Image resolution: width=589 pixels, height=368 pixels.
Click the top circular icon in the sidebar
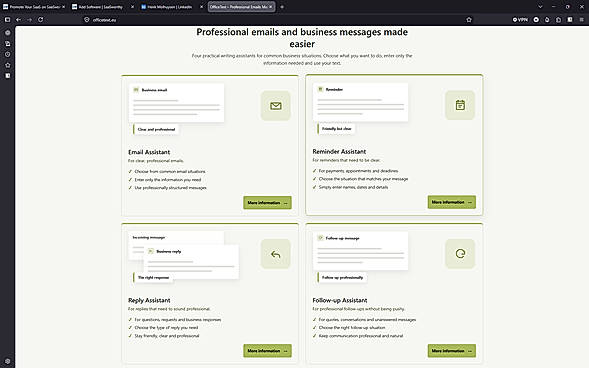(x=8, y=33)
